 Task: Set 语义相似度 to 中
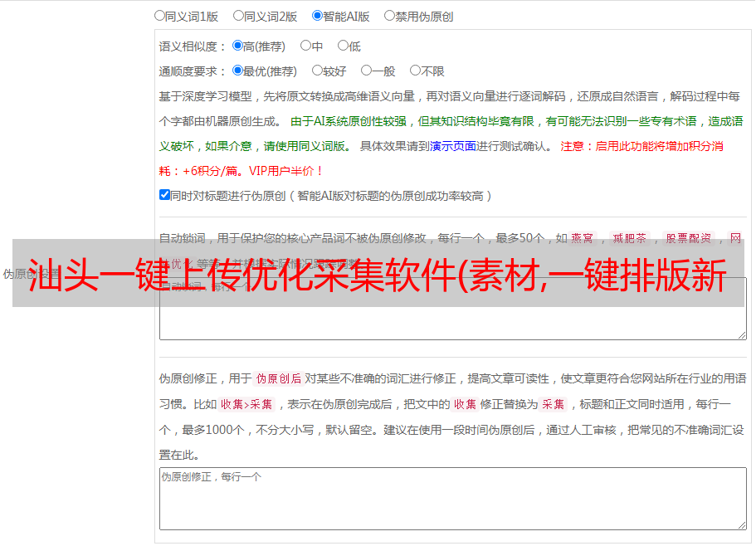pyautogui.click(x=305, y=46)
